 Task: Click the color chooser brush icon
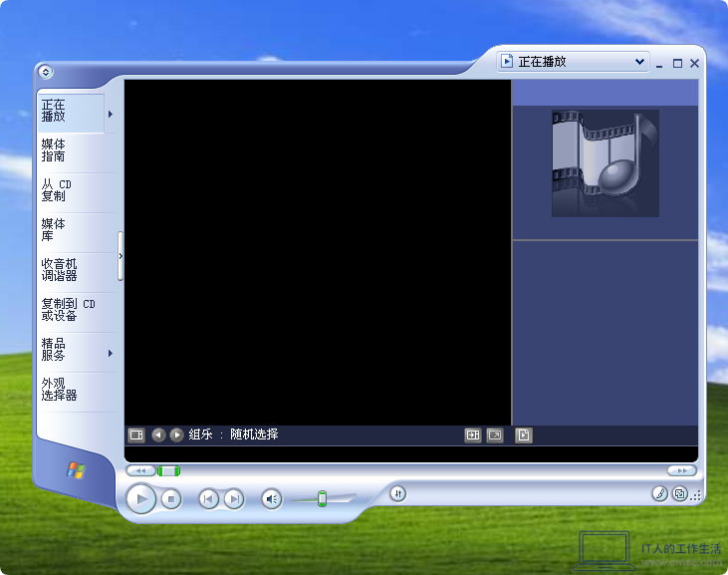[659, 493]
